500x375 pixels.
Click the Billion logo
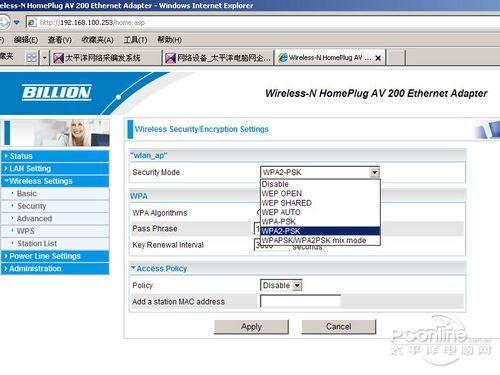click(x=57, y=92)
